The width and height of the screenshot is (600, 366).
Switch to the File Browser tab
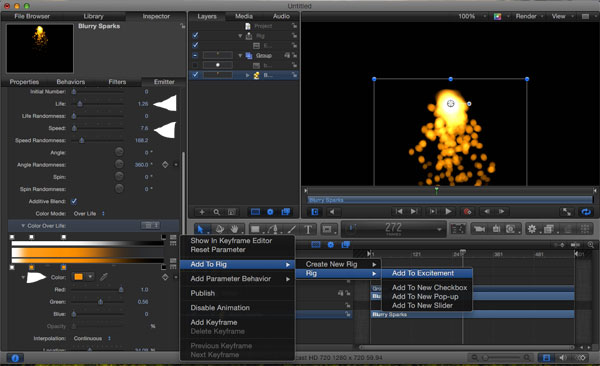point(32,16)
